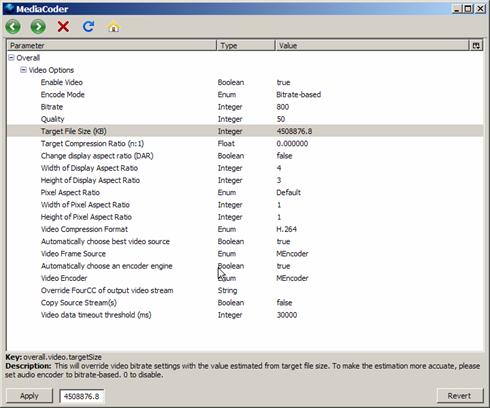Screen dimensions: 490x408
Task: Click the 30000 timeout value
Action: (287, 315)
